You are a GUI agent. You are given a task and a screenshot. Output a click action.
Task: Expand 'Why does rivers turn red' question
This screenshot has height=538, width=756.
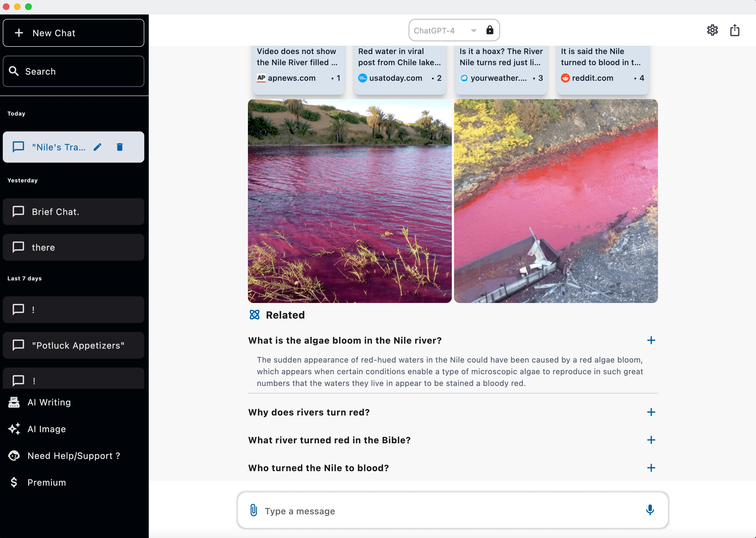pyautogui.click(x=651, y=412)
